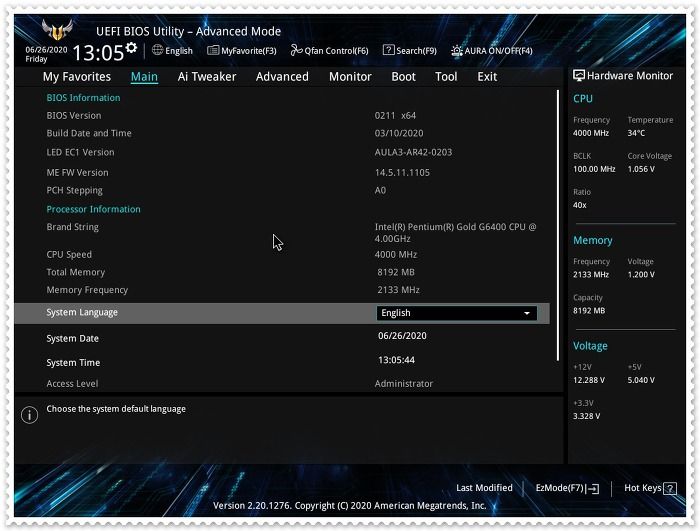Click the info circle icon
Image resolution: width=700 pixels, height=531 pixels.
29,415
